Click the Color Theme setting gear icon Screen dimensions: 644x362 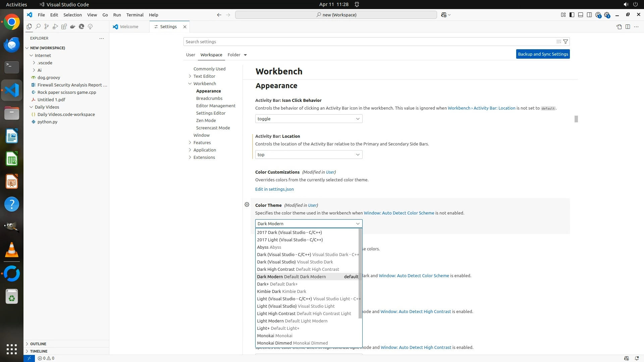(247, 204)
